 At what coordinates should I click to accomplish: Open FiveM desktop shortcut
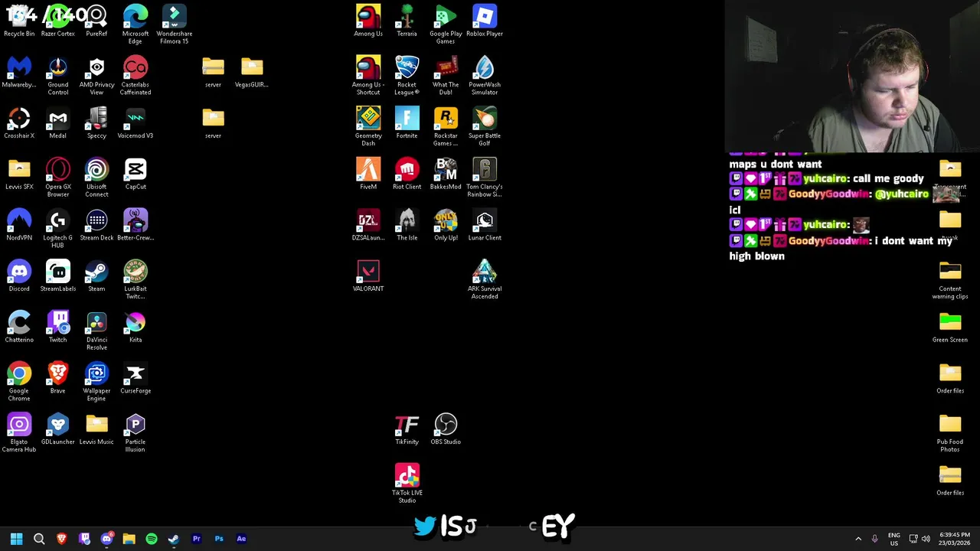point(368,174)
